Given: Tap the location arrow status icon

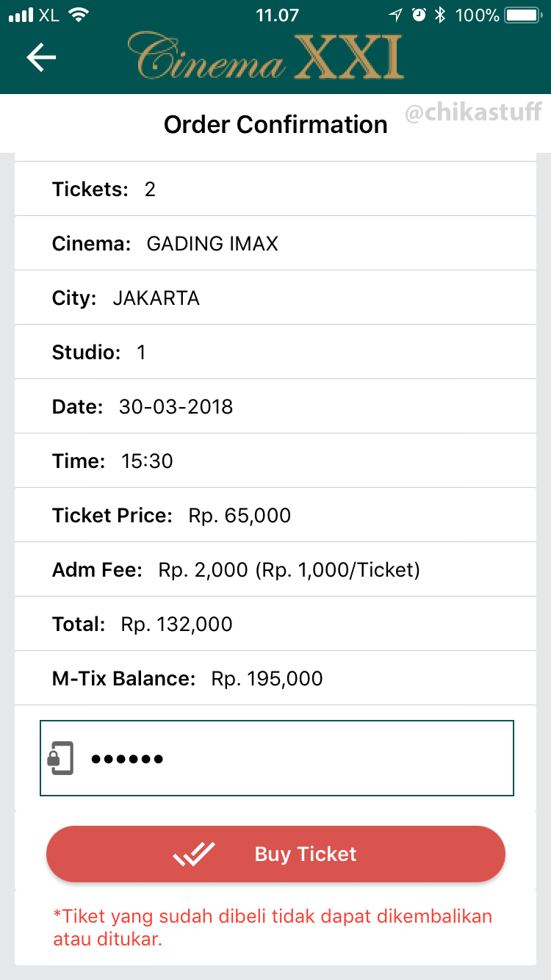Looking at the screenshot, I should pyautogui.click(x=396, y=15).
